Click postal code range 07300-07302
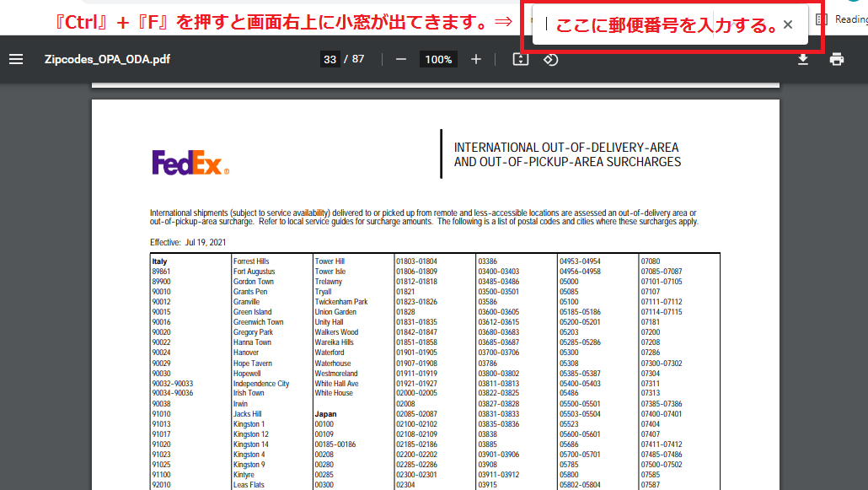This screenshot has width=868, height=490. (x=662, y=363)
